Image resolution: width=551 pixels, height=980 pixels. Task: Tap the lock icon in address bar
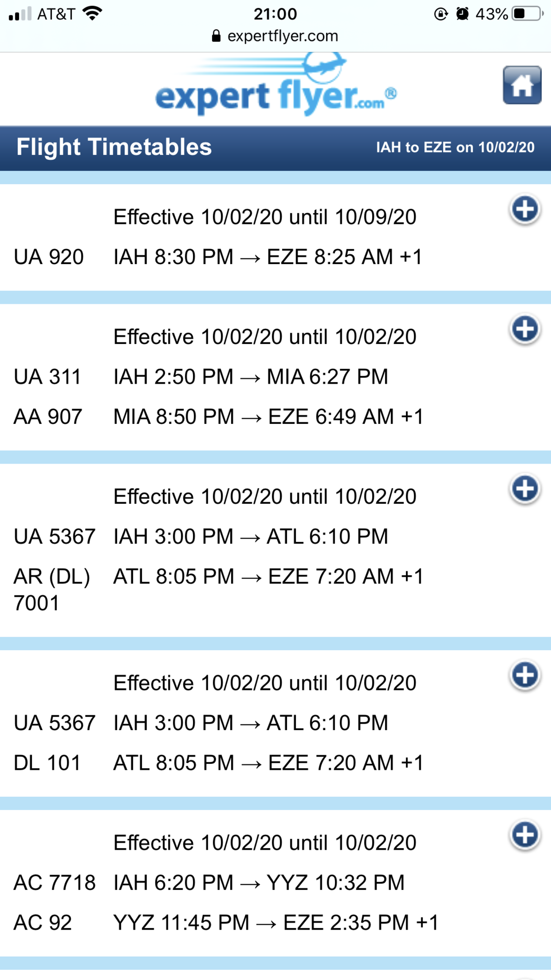(x=216, y=36)
